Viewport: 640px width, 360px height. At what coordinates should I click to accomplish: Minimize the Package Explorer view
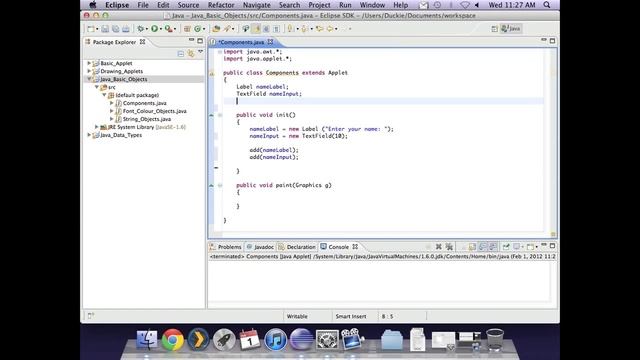tap(191, 40)
